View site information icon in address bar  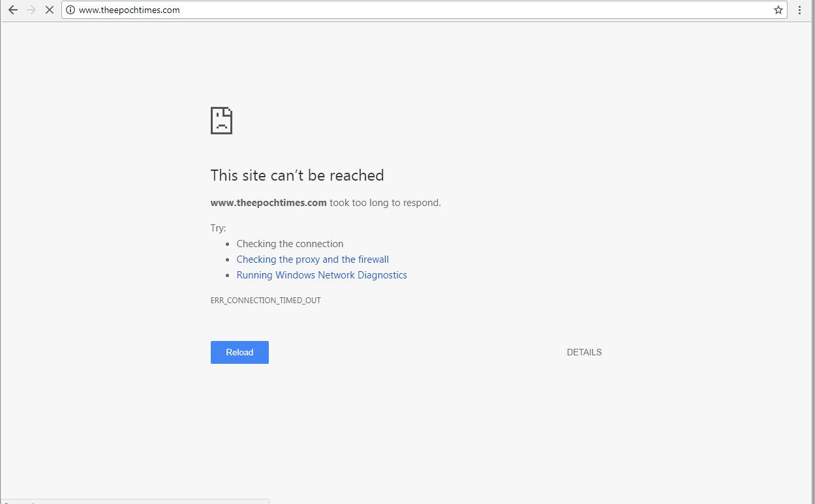[70, 10]
